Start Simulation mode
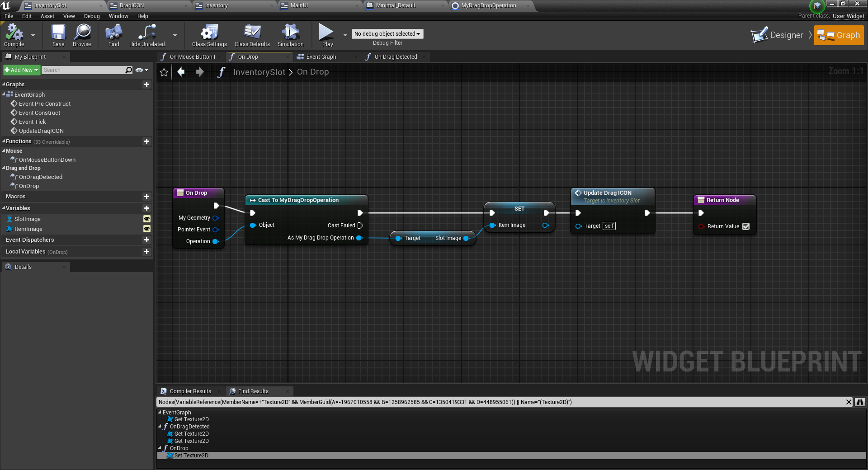 pos(290,35)
